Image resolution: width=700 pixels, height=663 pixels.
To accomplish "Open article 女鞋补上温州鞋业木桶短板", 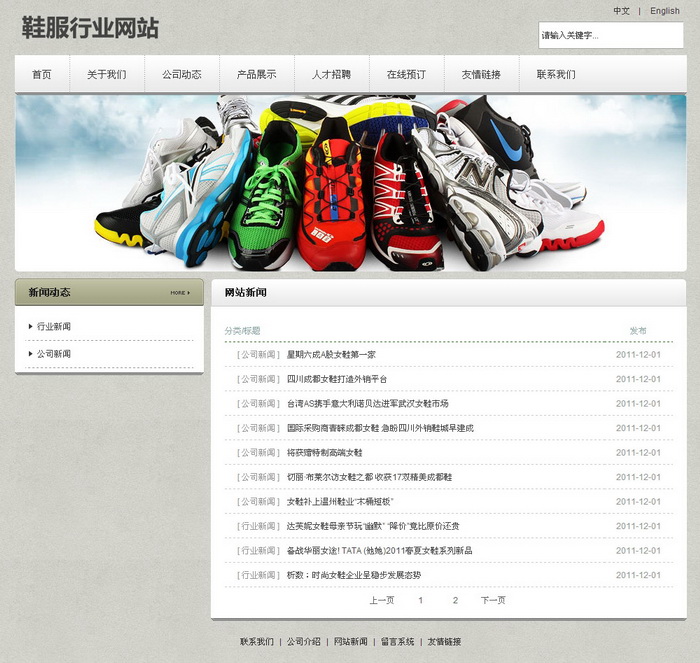I will coord(340,502).
